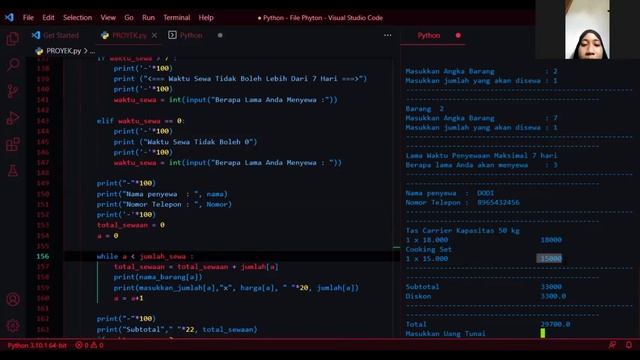Screen dimensions: 640x360
Task: Open the Go menu
Action: (x=129, y=18)
